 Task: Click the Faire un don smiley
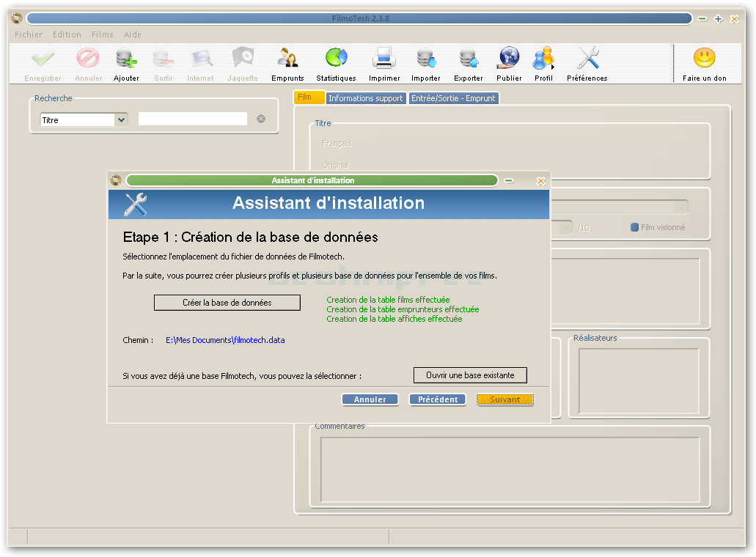point(704,59)
